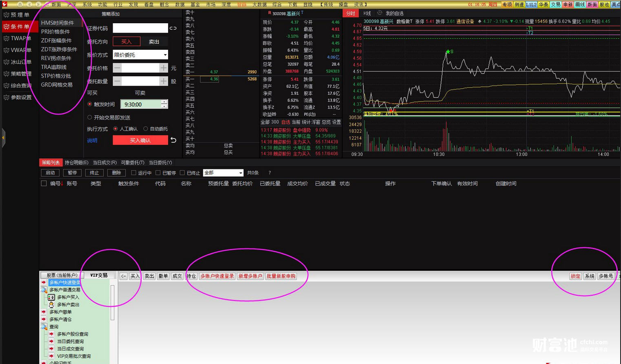Screen dimensions: 621x364
Task: Collapse the left panel with the side arrow
Action: (3, 138)
